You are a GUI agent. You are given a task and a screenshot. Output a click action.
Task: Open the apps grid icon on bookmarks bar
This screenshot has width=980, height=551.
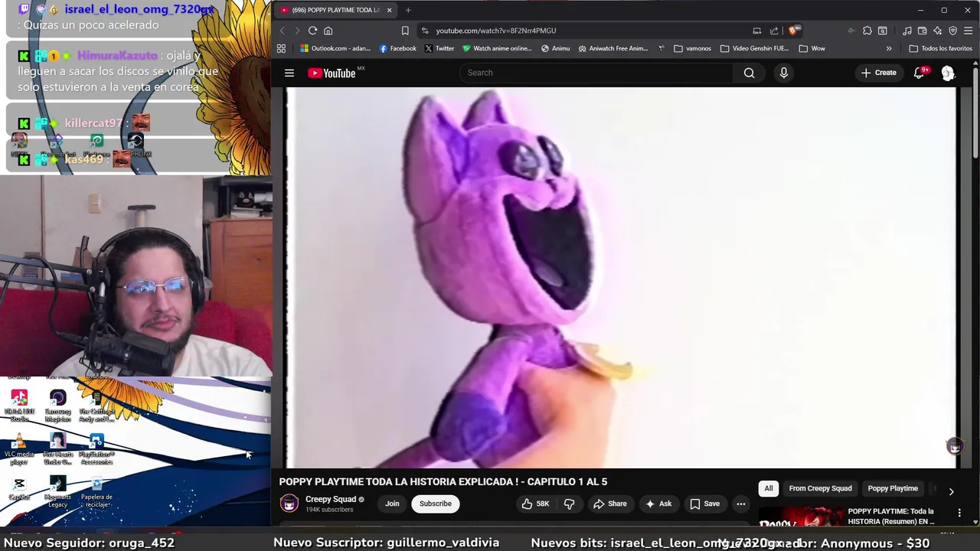click(x=281, y=48)
